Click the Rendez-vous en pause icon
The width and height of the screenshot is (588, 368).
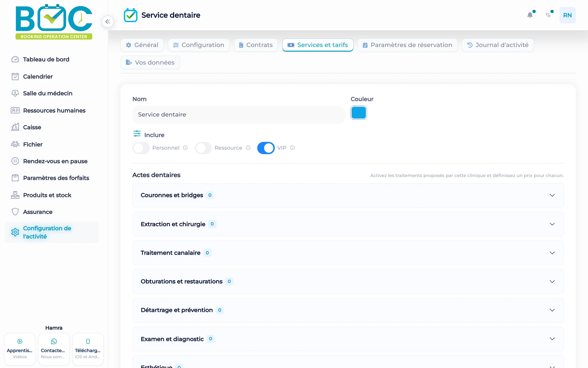15,161
